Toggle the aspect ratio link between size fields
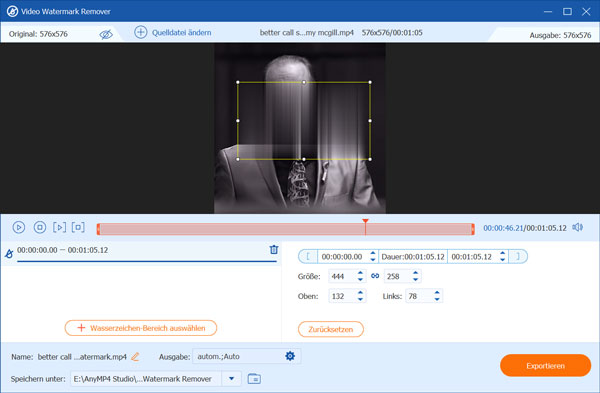The width and height of the screenshot is (600, 393). click(x=375, y=276)
